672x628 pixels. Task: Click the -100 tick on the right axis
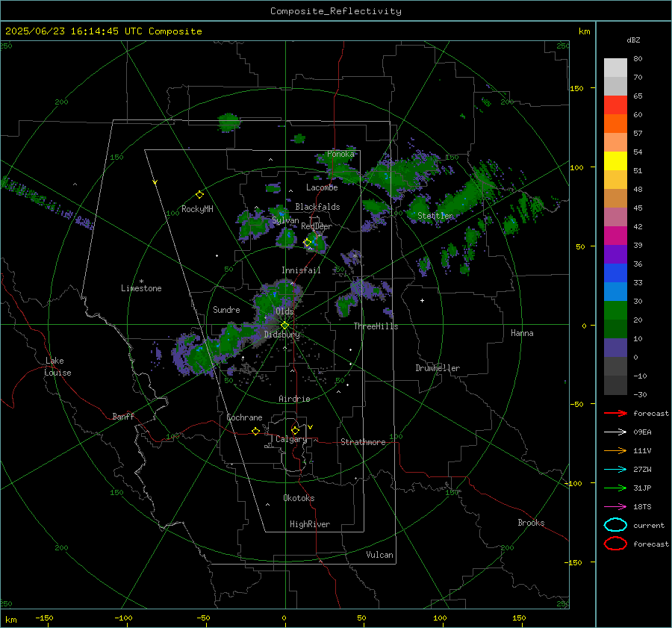point(573,484)
